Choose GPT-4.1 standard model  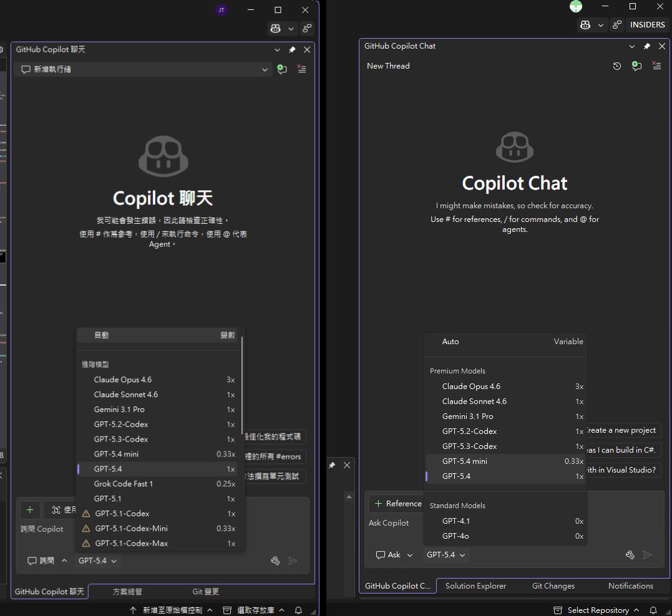[x=456, y=521]
